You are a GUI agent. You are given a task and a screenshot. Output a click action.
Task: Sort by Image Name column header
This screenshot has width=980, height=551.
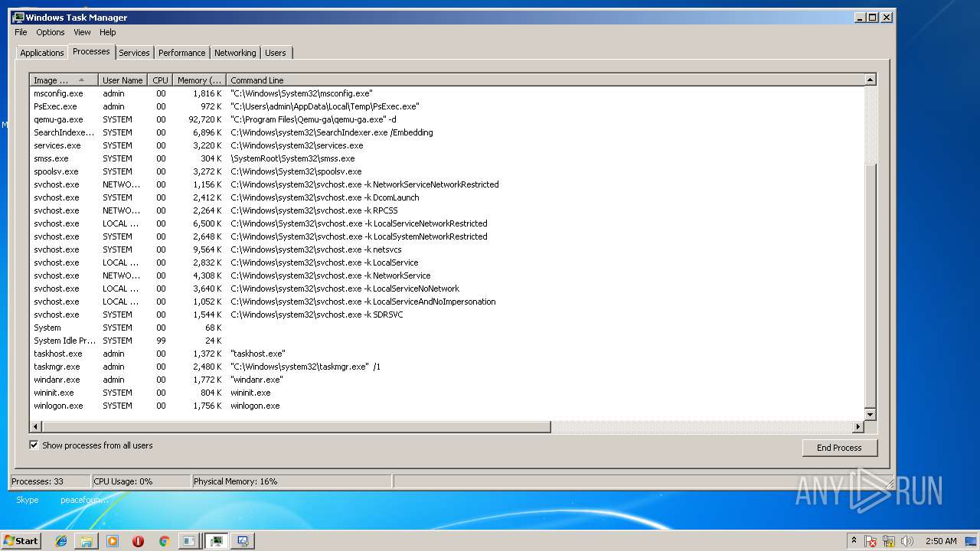click(64, 80)
